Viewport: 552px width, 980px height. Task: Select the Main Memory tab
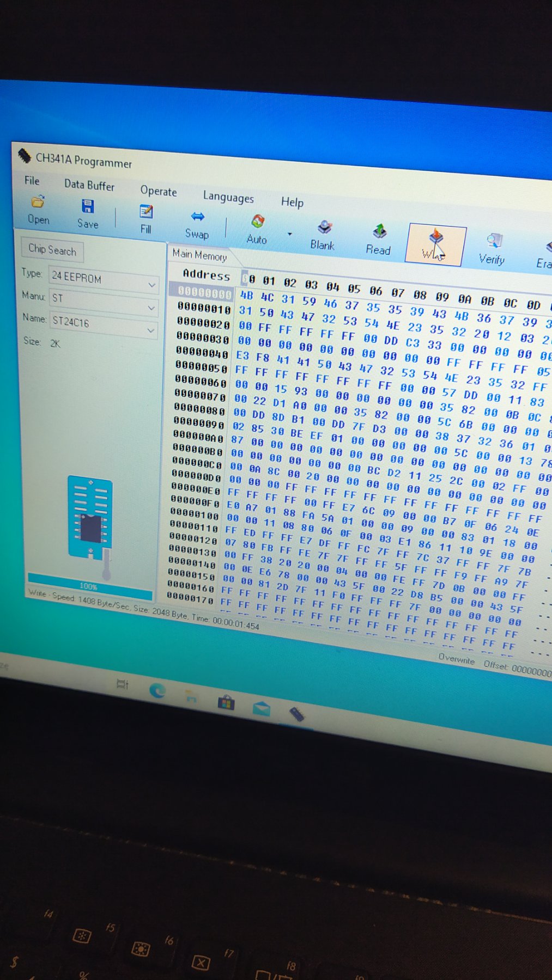pos(199,255)
